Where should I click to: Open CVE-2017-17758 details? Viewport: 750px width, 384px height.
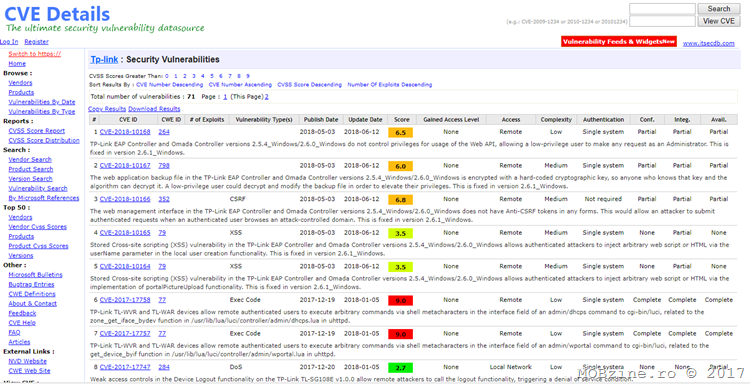[x=125, y=300]
